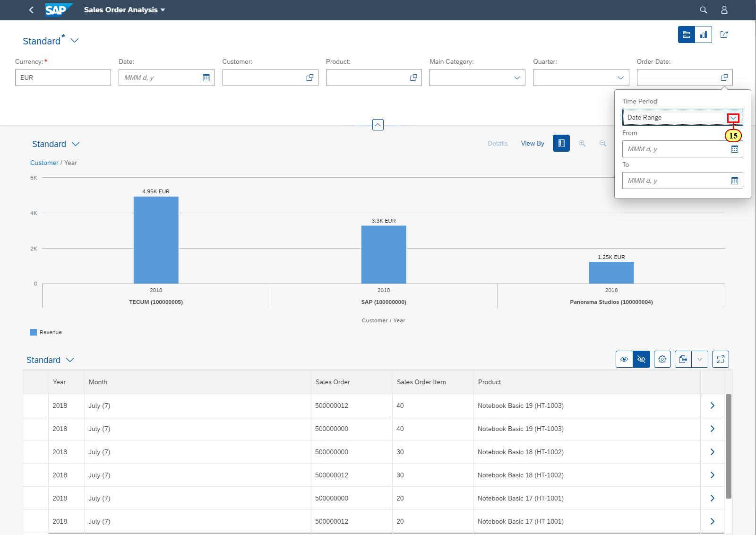
Task: Click the 'TECUM (100000005)' axis label
Action: coord(156,302)
